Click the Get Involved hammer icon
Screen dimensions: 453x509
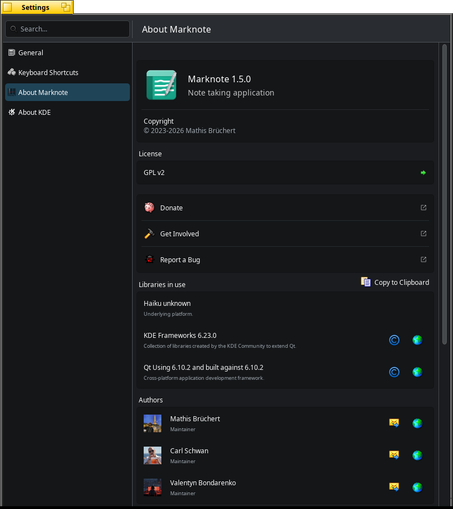[149, 234]
